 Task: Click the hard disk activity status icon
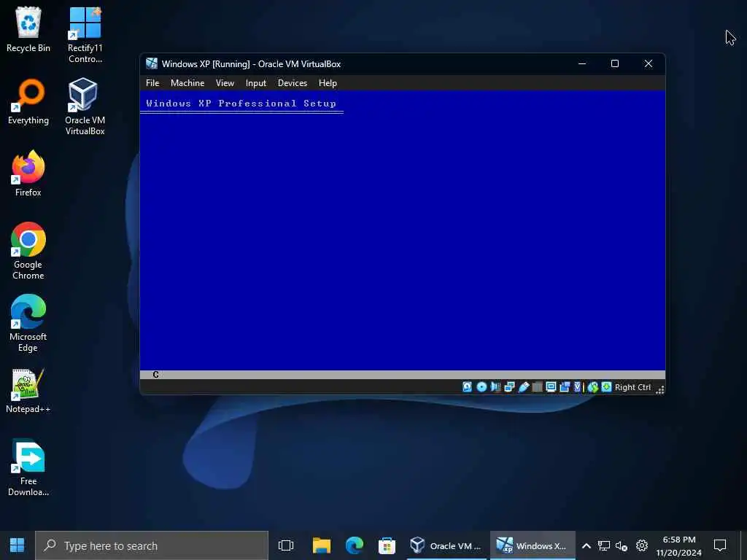point(468,387)
